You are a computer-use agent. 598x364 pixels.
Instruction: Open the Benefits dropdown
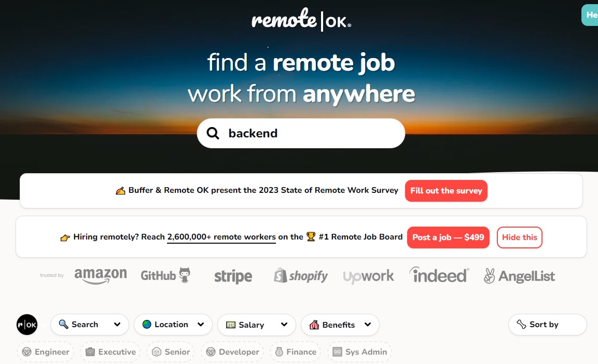[x=340, y=325]
